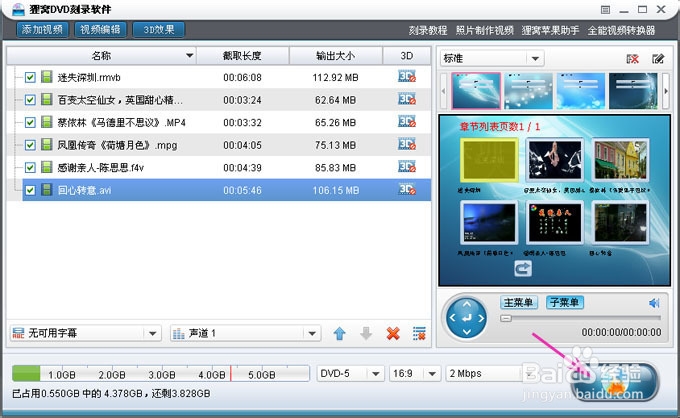Image resolution: width=680 pixels, height=418 pixels.
Task: Click the app logo in the title bar
Action: 18,9
